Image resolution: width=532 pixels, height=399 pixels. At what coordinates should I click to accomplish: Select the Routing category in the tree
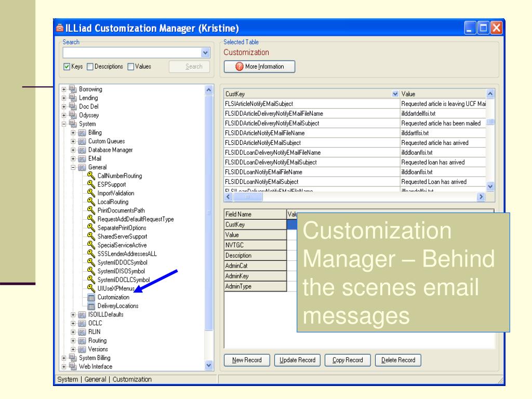click(x=97, y=340)
